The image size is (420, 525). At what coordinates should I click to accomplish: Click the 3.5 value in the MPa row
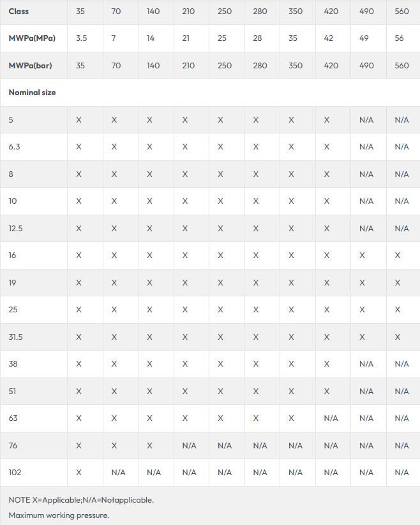pos(81,38)
